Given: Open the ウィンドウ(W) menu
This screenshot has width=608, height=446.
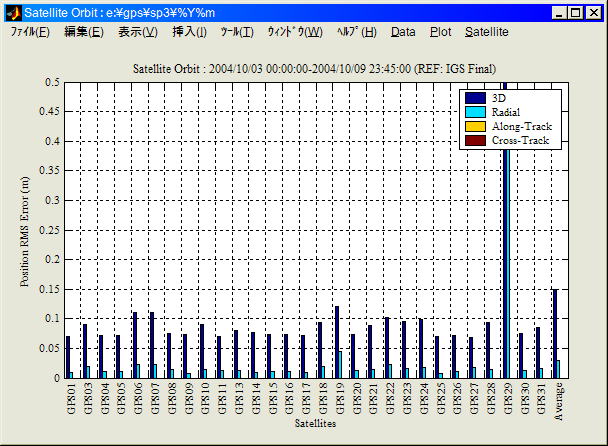Looking at the screenshot, I should pos(295,32).
